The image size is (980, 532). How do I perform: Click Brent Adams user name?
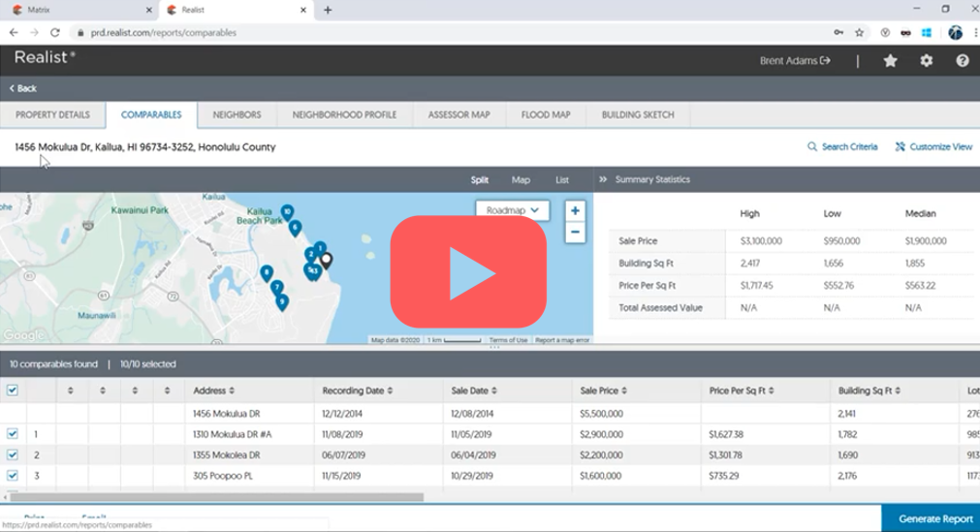pyautogui.click(x=788, y=61)
